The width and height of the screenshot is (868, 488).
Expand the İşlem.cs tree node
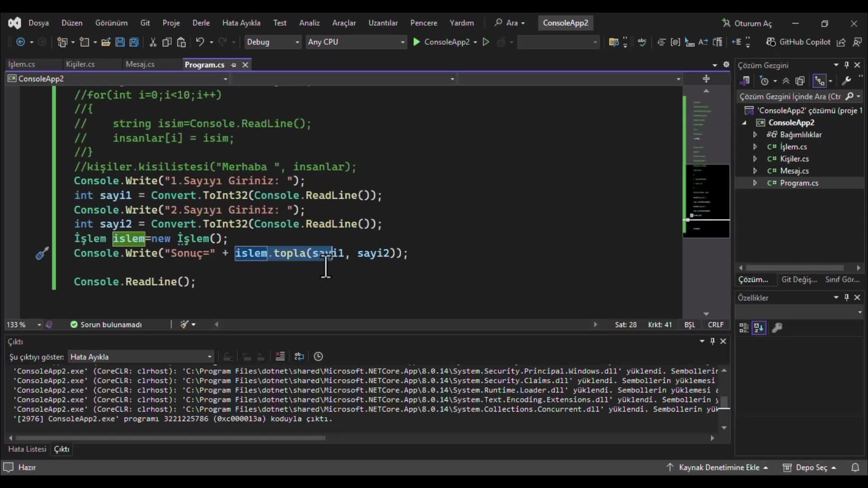pyautogui.click(x=755, y=147)
